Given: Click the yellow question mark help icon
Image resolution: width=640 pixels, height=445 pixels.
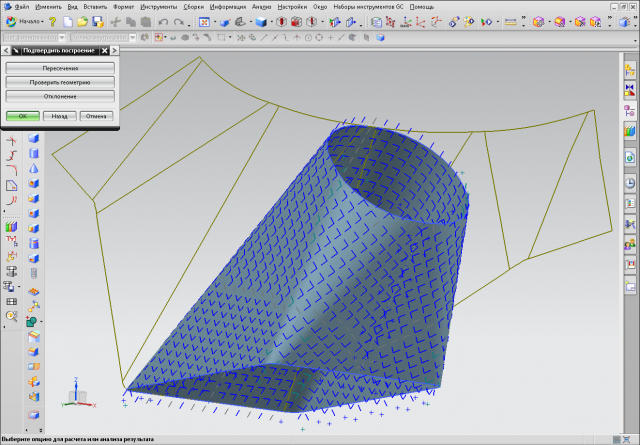Looking at the screenshot, I should [52, 21].
